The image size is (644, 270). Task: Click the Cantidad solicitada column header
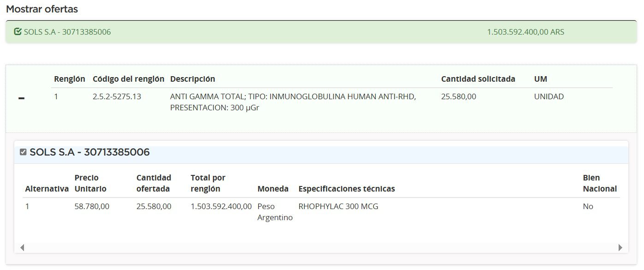(478, 79)
